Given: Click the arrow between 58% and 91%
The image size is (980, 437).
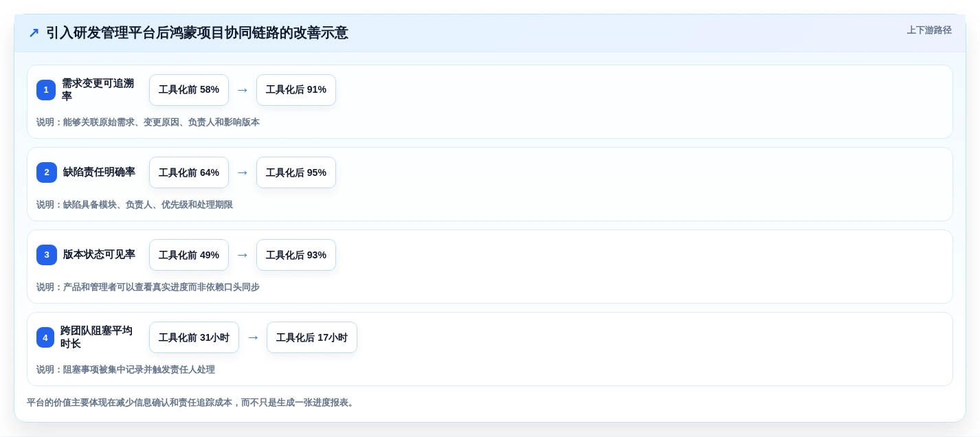Looking at the screenshot, I should (x=242, y=90).
